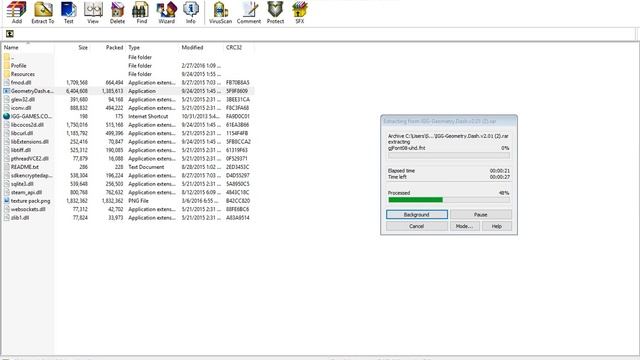Pause the extraction
The width and height of the screenshot is (640, 360).
coord(481,215)
